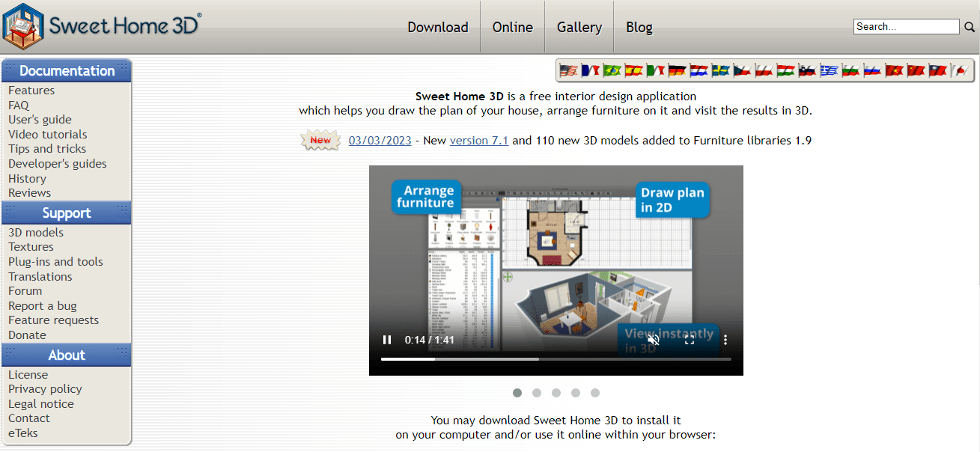980x452 pixels.
Task: Select the first carousel dot
Action: [517, 393]
